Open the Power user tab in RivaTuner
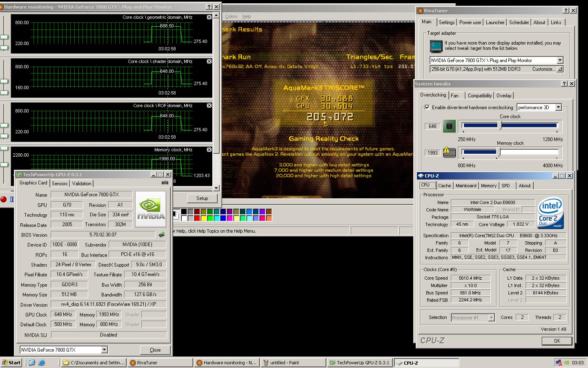 pyautogui.click(x=470, y=22)
